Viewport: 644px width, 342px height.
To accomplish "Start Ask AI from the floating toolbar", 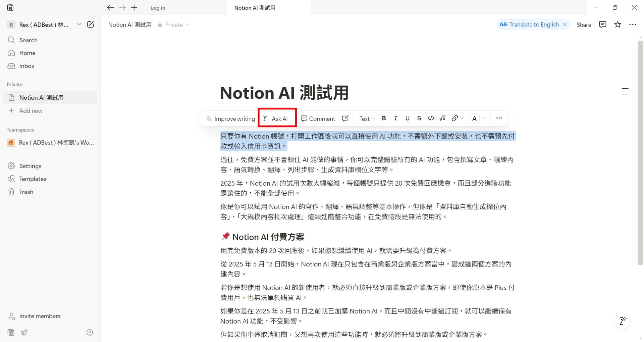I will (277, 118).
